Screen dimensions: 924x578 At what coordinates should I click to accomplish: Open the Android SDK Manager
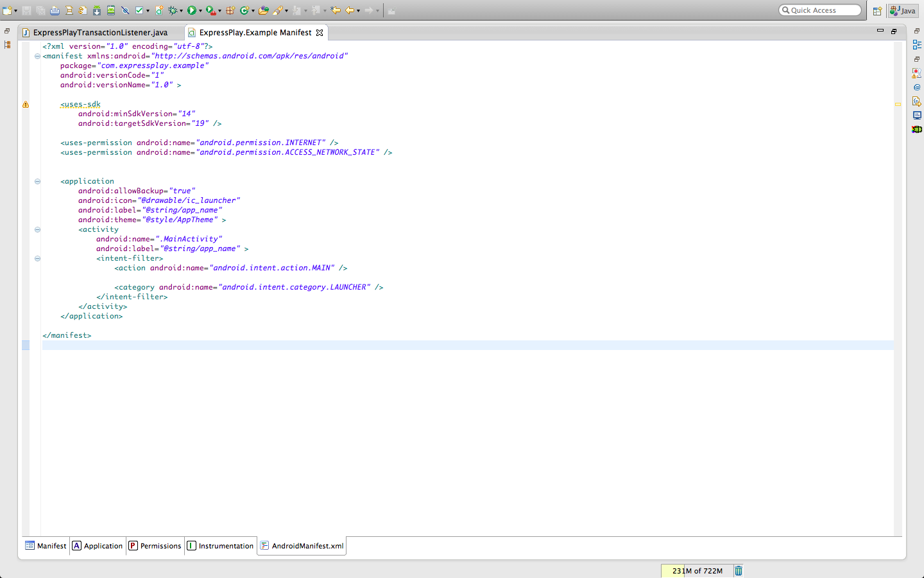(x=96, y=10)
